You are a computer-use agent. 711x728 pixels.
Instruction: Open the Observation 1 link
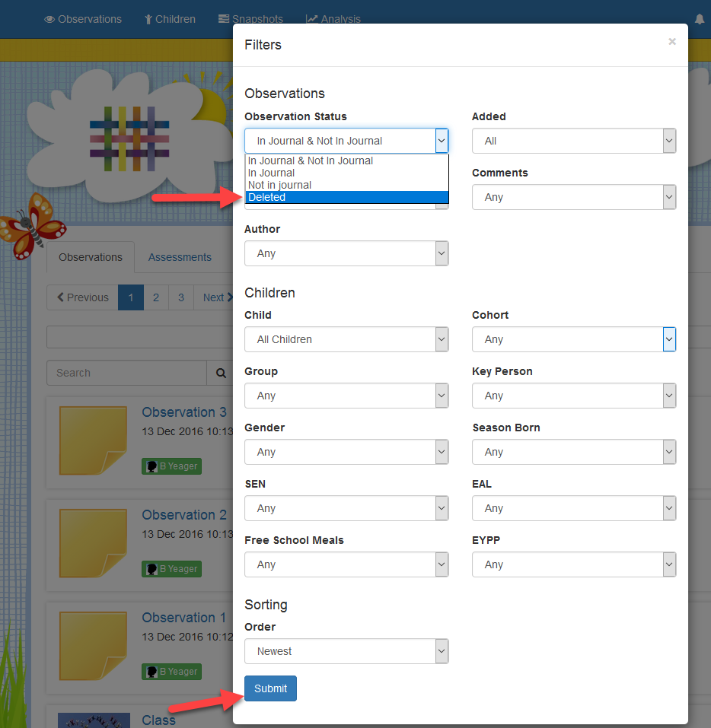click(184, 618)
